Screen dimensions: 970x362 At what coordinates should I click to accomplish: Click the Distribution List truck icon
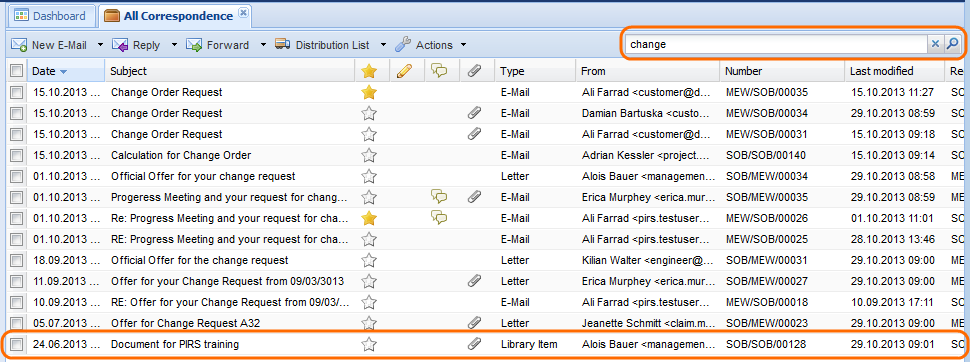pyautogui.click(x=283, y=45)
